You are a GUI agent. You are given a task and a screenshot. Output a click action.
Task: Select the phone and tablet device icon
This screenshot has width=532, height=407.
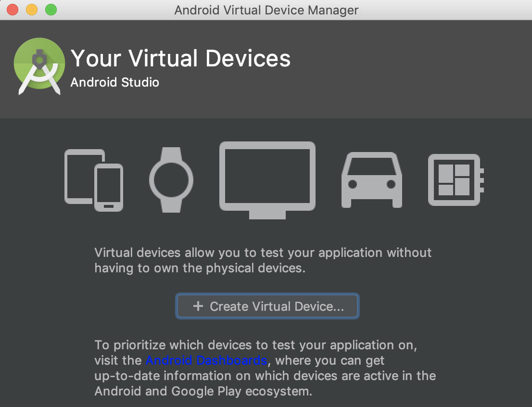[94, 180]
